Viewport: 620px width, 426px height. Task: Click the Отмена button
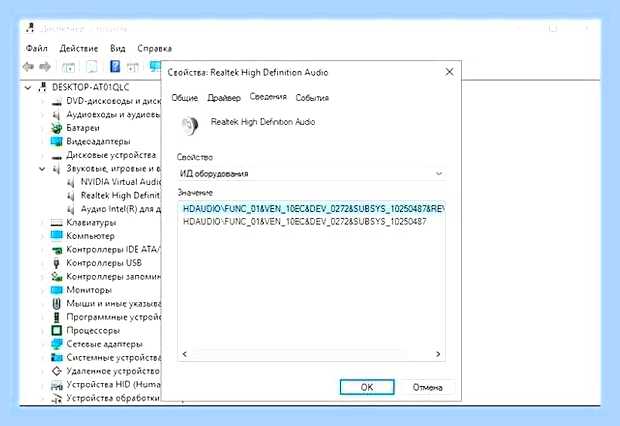[427, 387]
